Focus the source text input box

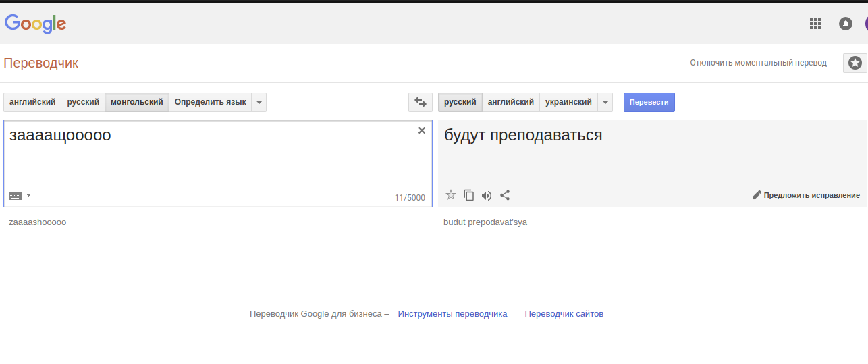218,163
